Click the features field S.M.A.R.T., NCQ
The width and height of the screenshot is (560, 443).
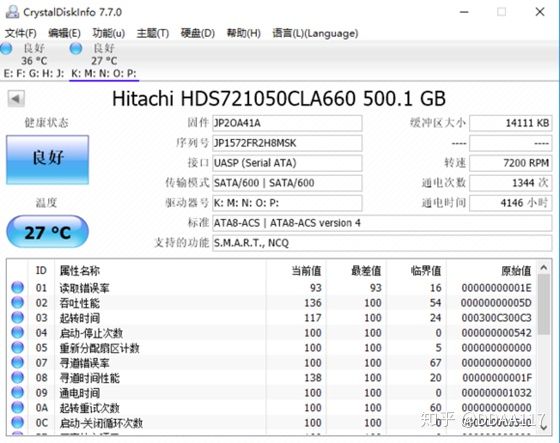pos(382,243)
